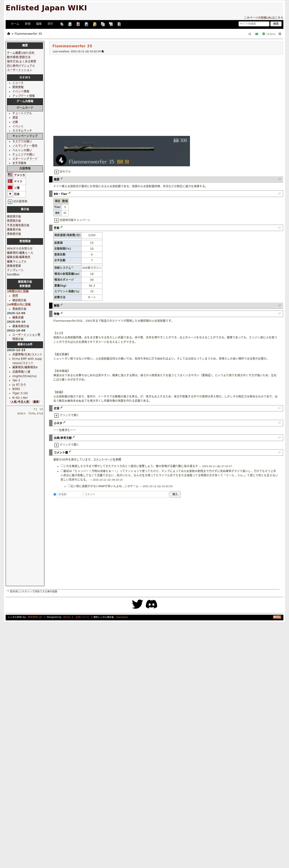Click pencil edit icon beside 概要 heading
The width and height of the screenshot is (289, 868).
62,179
